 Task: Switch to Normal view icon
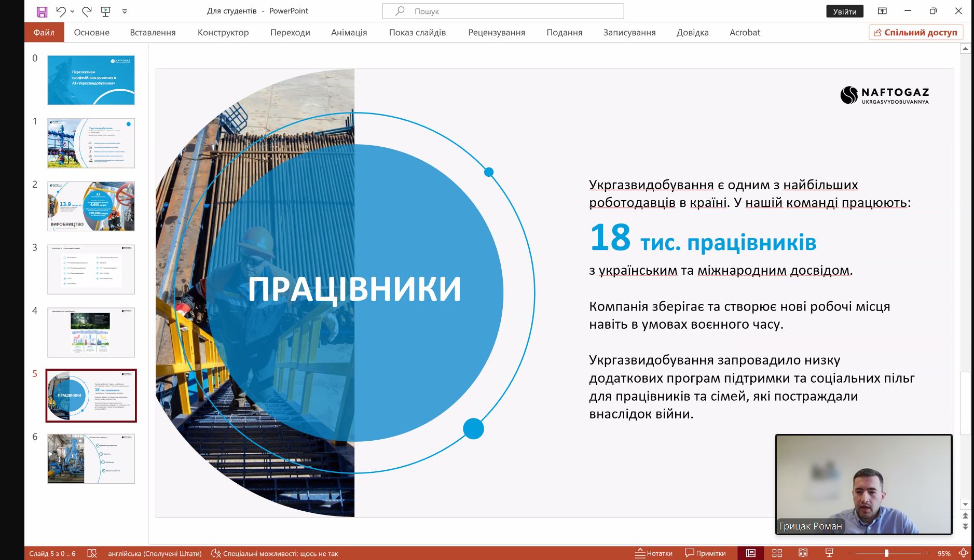click(x=750, y=553)
